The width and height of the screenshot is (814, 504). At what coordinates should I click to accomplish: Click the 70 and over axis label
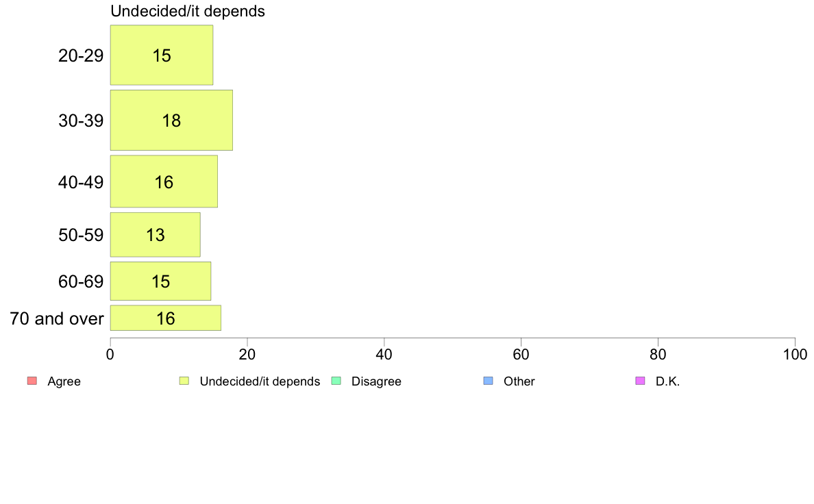coord(57,318)
